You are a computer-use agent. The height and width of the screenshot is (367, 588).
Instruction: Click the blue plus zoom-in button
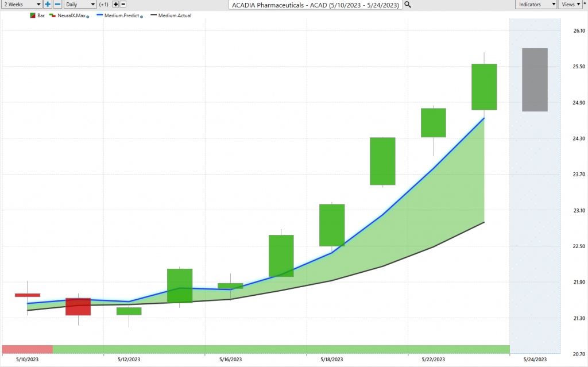pos(48,5)
